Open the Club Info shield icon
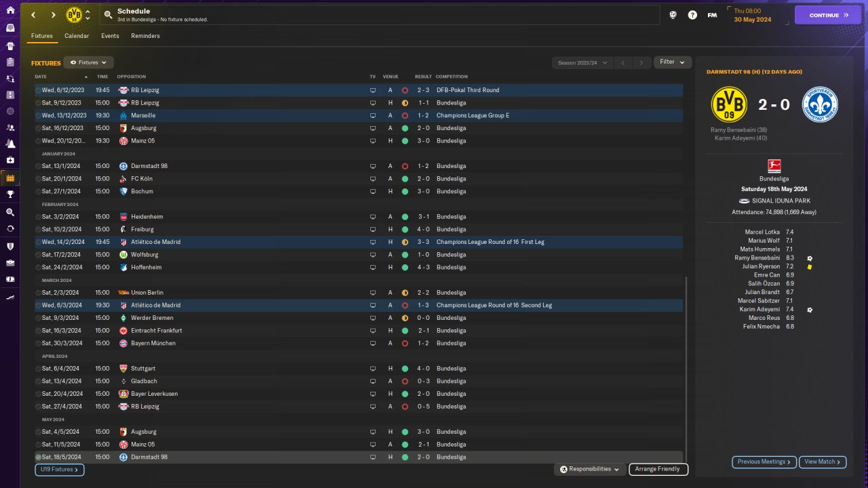 pyautogui.click(x=10, y=246)
